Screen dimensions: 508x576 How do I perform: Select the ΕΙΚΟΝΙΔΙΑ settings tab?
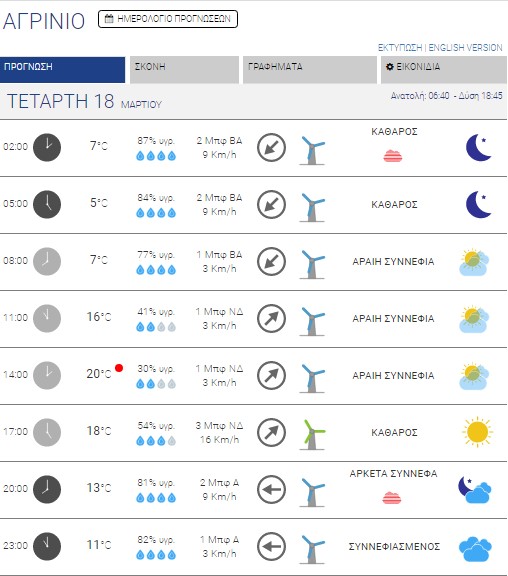pyautogui.click(x=444, y=70)
